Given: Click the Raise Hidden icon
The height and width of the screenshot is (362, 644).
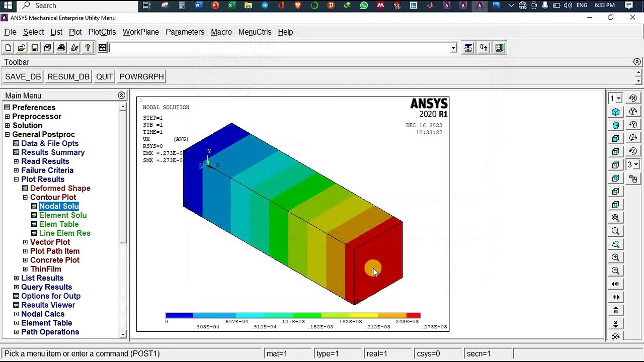Looking at the screenshot, I should click(468, 48).
